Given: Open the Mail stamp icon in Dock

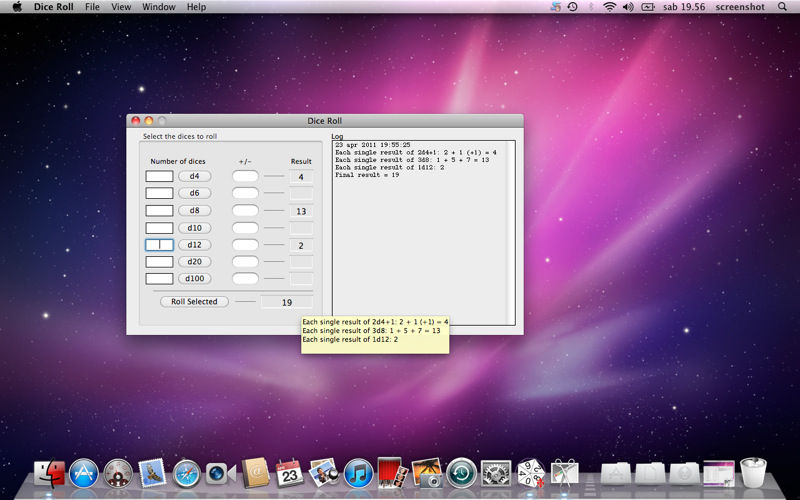Looking at the screenshot, I should [x=152, y=473].
